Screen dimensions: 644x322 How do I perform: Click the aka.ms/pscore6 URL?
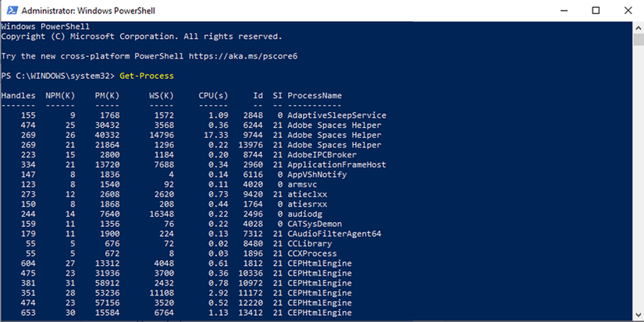click(244, 56)
